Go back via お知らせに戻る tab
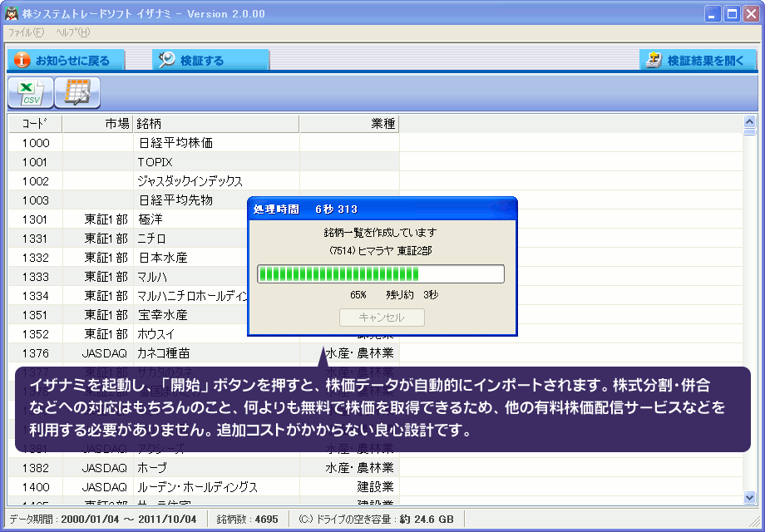 pyautogui.click(x=66, y=60)
